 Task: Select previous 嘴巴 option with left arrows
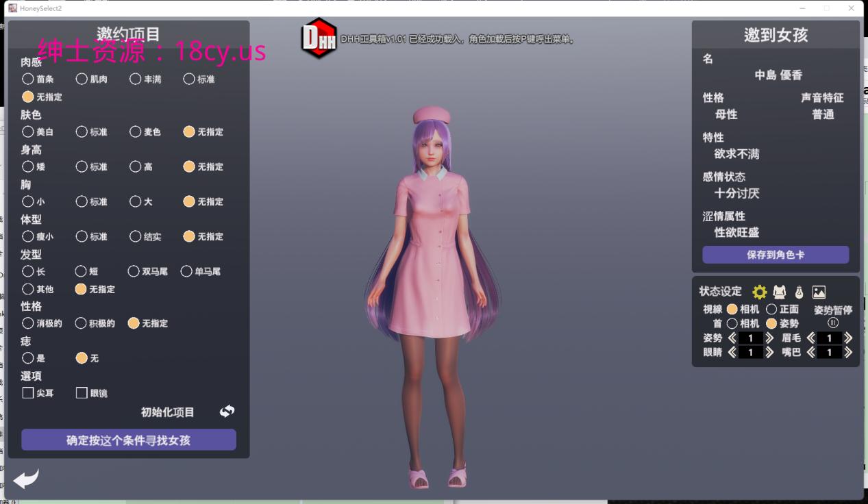tap(811, 353)
